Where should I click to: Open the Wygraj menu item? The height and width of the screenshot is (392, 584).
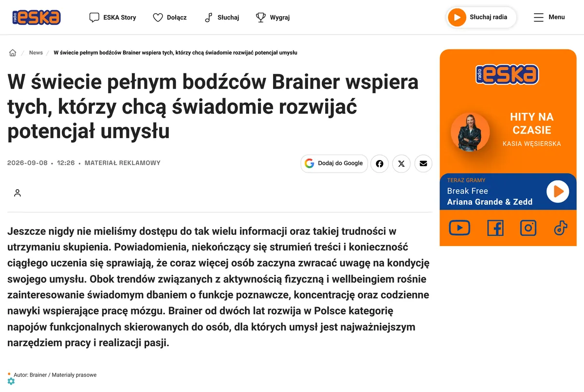[x=273, y=18]
